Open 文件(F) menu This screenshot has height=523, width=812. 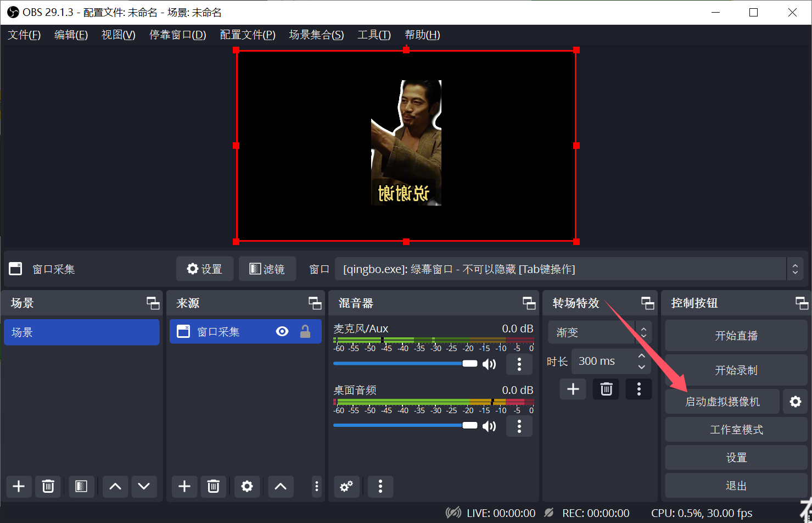coord(24,35)
